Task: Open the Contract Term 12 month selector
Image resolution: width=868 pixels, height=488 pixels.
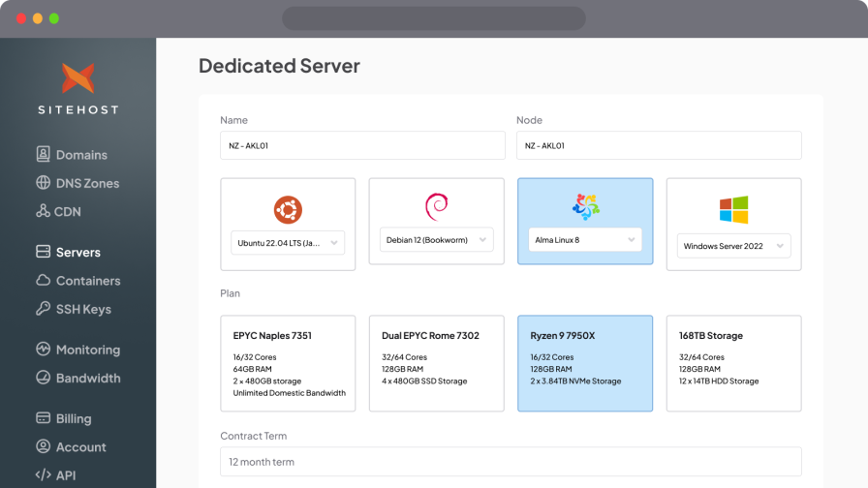Action: click(x=511, y=462)
